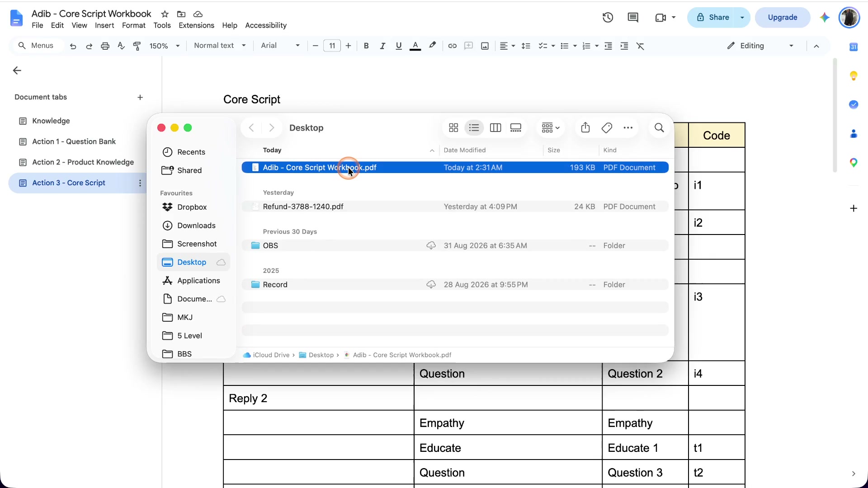The height and width of the screenshot is (488, 868).
Task: Switch Finder to gallery view
Action: tap(516, 128)
